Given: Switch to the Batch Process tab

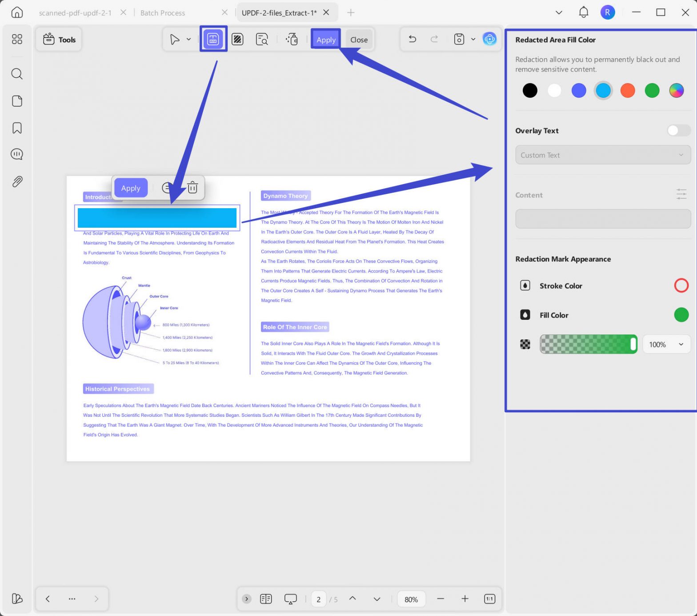Looking at the screenshot, I should (163, 13).
